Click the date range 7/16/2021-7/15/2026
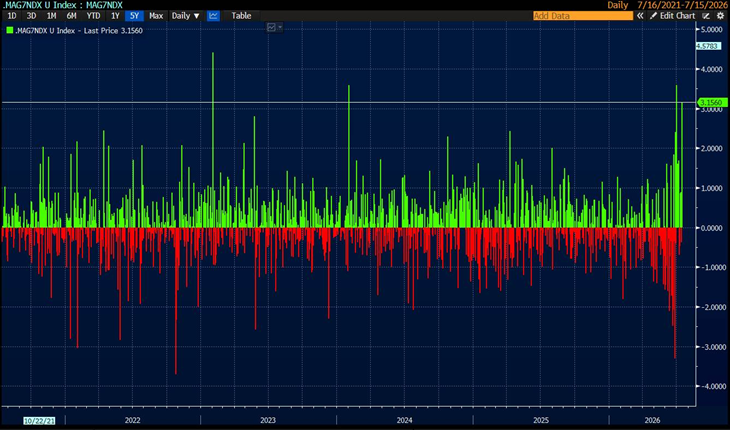Image resolution: width=731 pixels, height=431 pixels. 682,5
